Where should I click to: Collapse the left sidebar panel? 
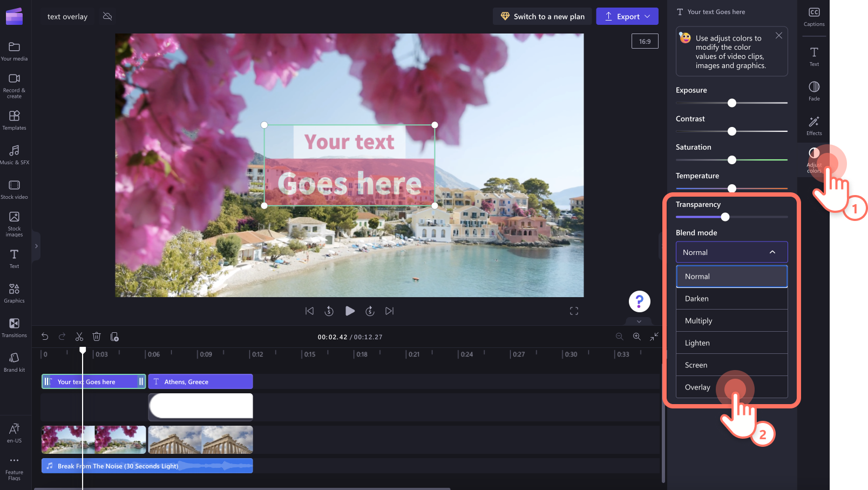(36, 246)
